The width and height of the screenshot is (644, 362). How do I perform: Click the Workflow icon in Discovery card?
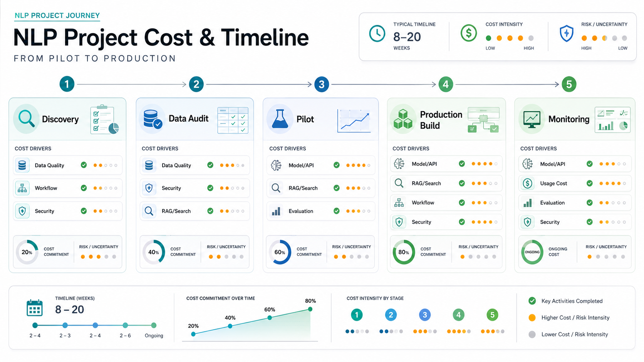click(x=22, y=188)
